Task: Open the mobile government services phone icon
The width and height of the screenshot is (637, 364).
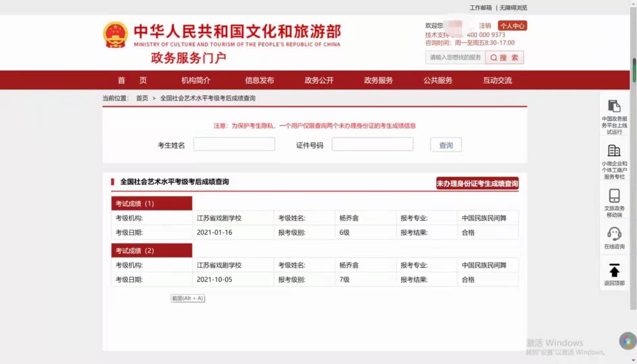Action: 614,196
